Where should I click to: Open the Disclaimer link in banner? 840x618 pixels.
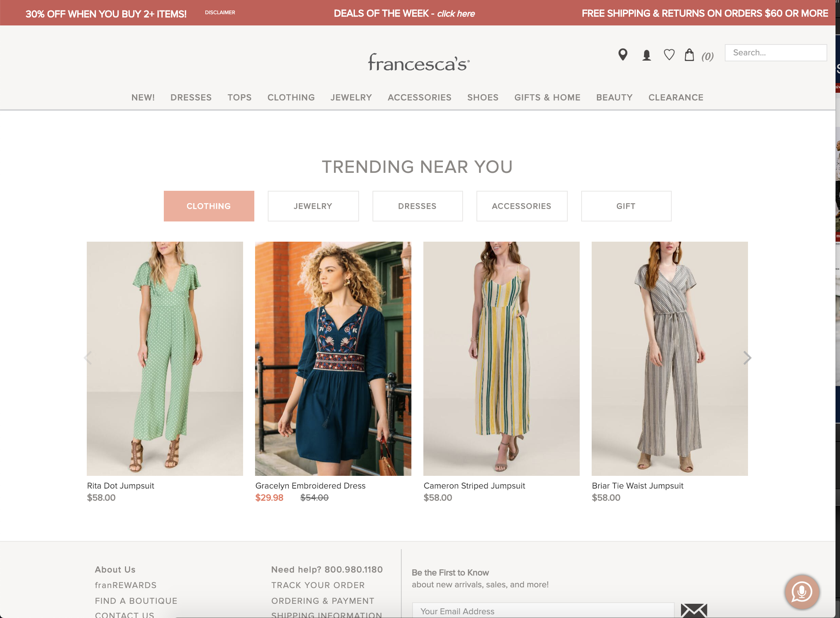tap(220, 12)
